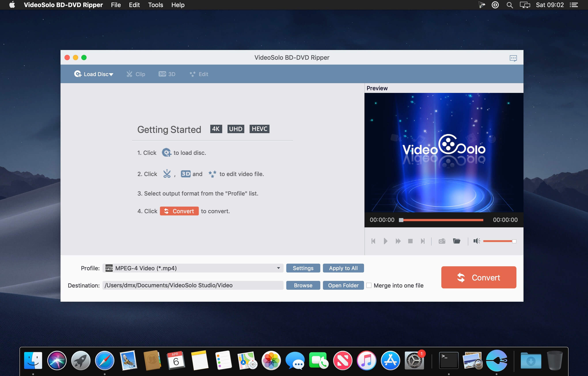Browse for a destination folder
The width and height of the screenshot is (588, 376).
[x=303, y=285]
